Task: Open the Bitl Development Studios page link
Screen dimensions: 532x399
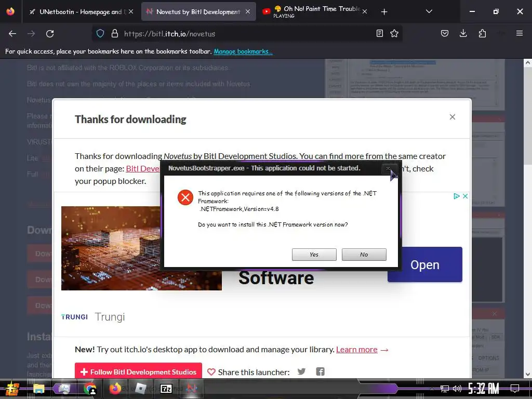Action: [x=142, y=169]
